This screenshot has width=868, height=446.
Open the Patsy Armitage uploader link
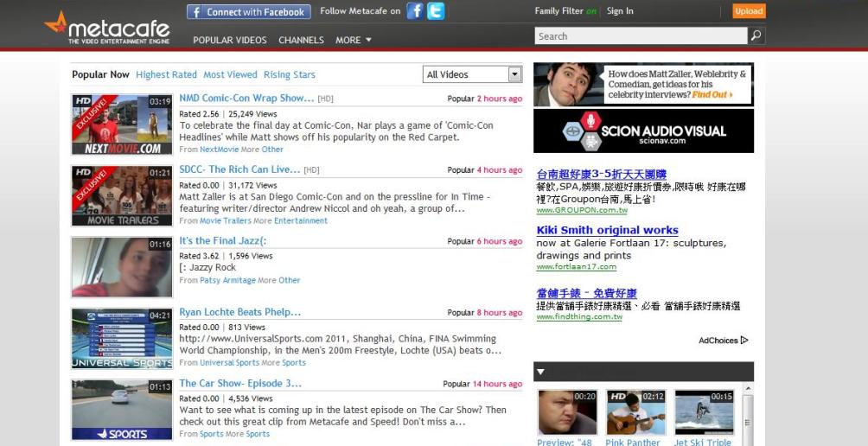click(227, 281)
